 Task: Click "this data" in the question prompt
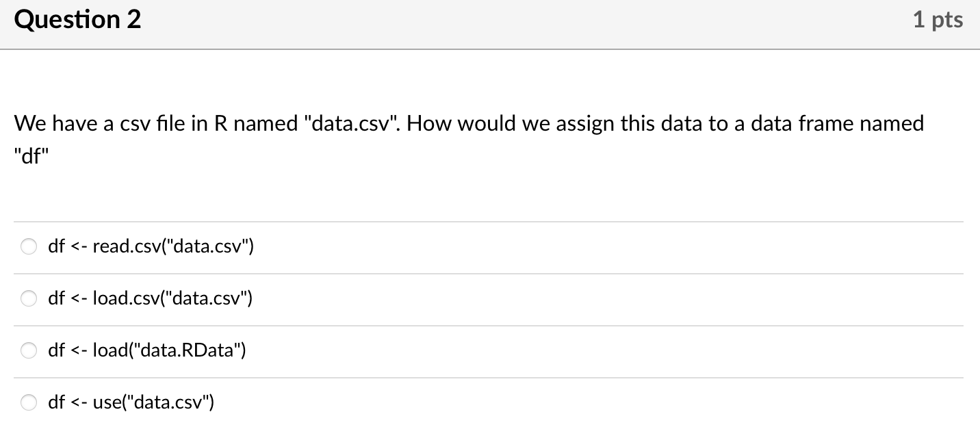tap(655, 124)
